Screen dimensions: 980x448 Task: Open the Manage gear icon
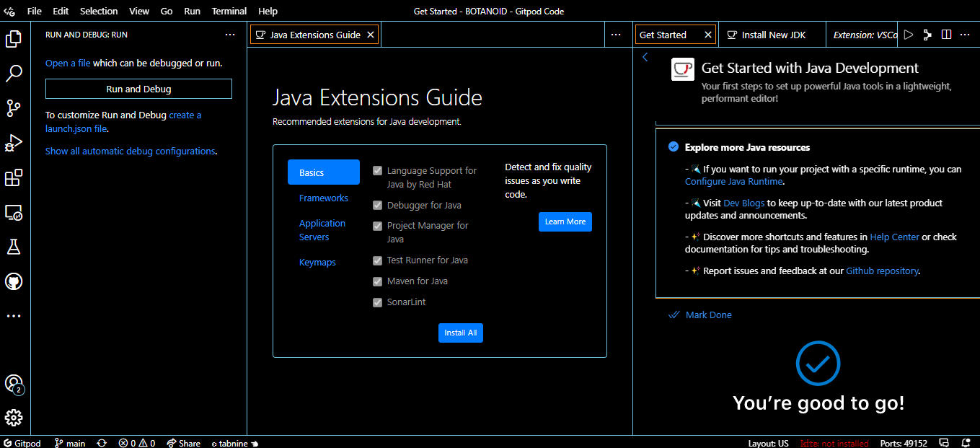pos(14,418)
